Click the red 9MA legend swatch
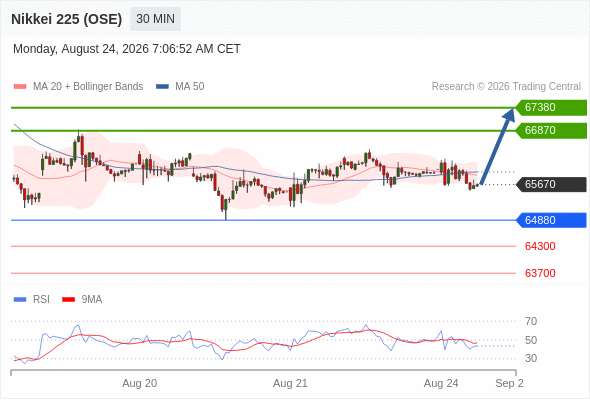This screenshot has height=400, width=590. (x=68, y=300)
